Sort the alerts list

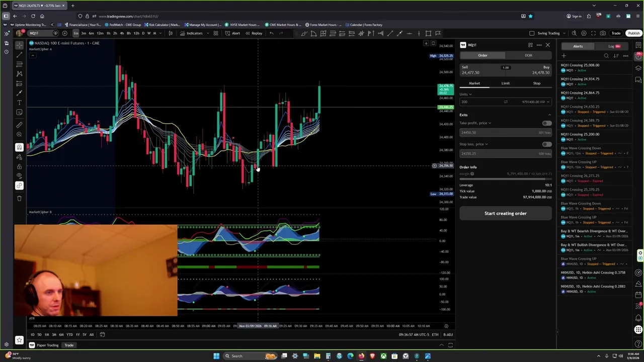tap(616, 56)
